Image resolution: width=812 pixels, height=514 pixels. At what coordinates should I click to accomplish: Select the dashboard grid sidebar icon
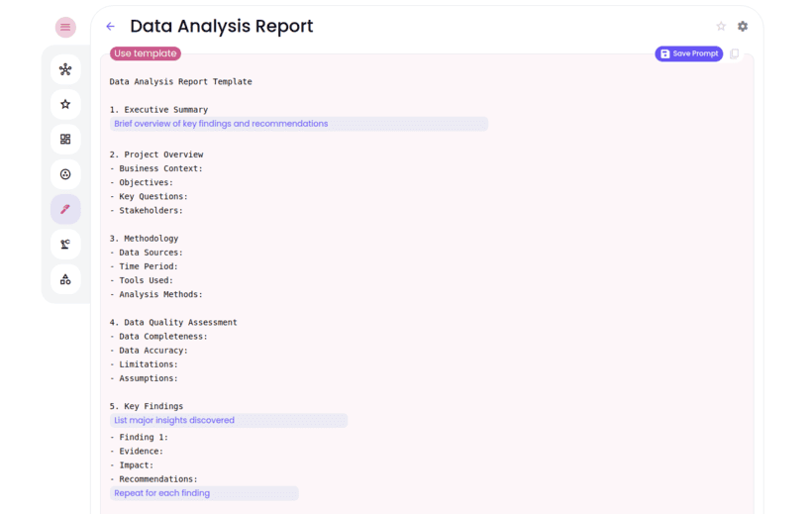point(65,140)
